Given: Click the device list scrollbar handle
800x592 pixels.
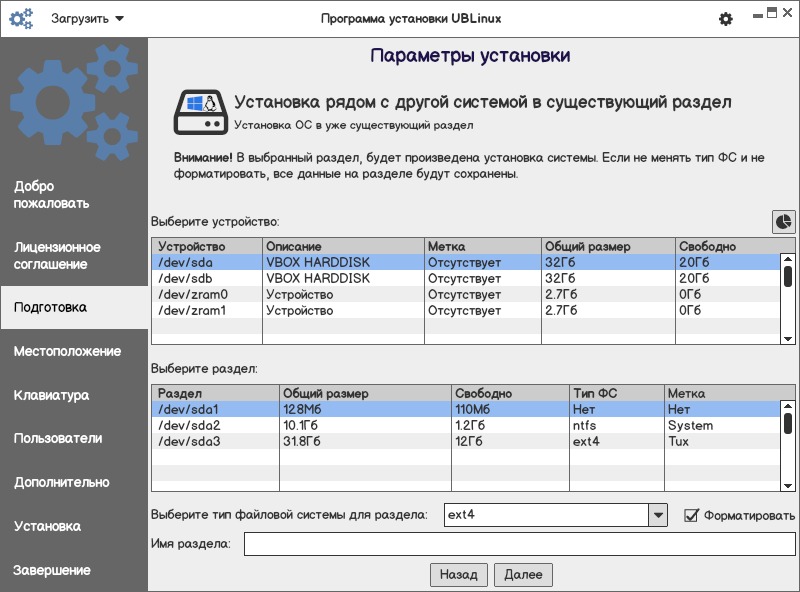Looking at the screenshot, I should pyautogui.click(x=788, y=276).
